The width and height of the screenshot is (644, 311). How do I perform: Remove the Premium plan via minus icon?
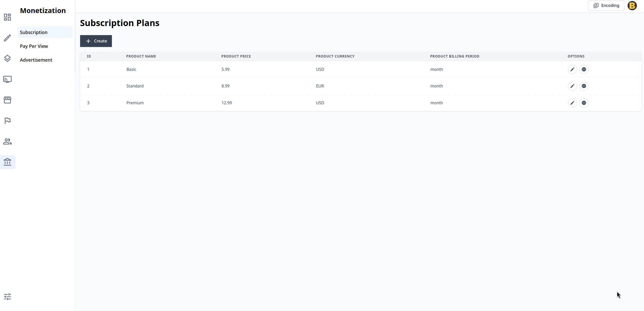click(x=584, y=103)
